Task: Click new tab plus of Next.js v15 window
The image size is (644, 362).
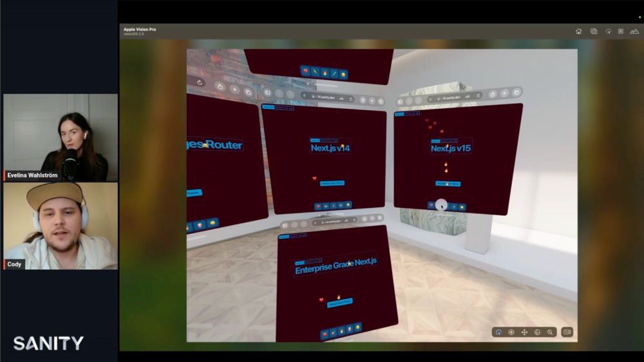Action: [504, 93]
